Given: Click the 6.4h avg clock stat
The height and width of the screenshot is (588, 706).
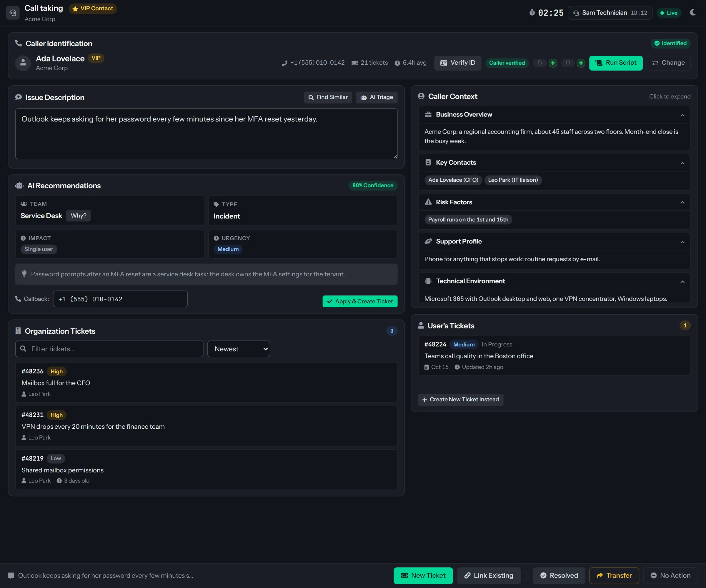Looking at the screenshot, I should click(410, 63).
